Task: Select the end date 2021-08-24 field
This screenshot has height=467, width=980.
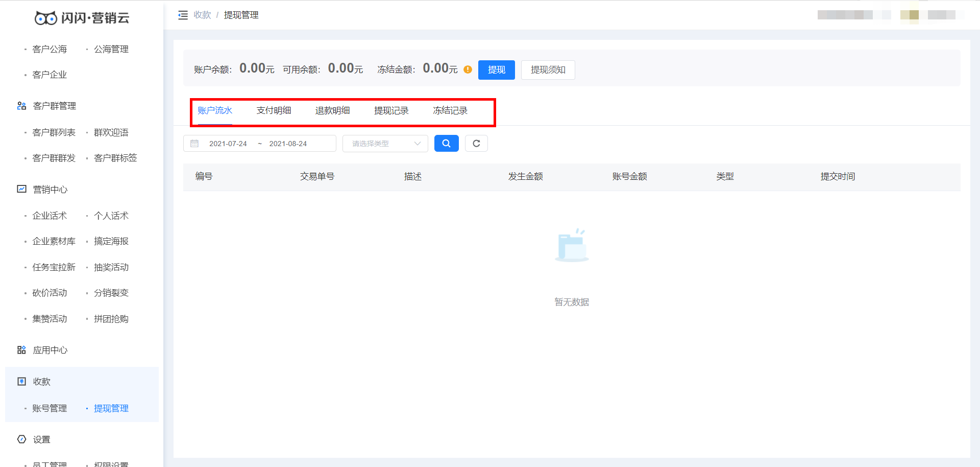Action: coord(288,144)
